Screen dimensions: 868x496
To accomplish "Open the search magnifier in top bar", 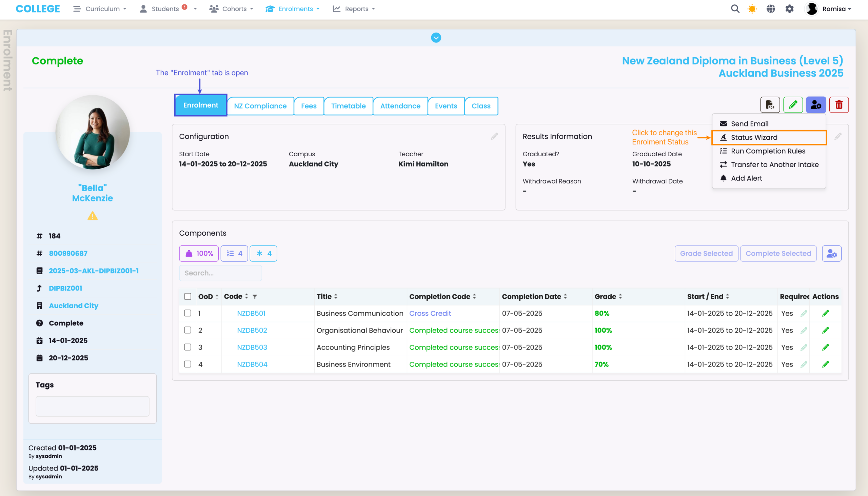I will click(735, 9).
